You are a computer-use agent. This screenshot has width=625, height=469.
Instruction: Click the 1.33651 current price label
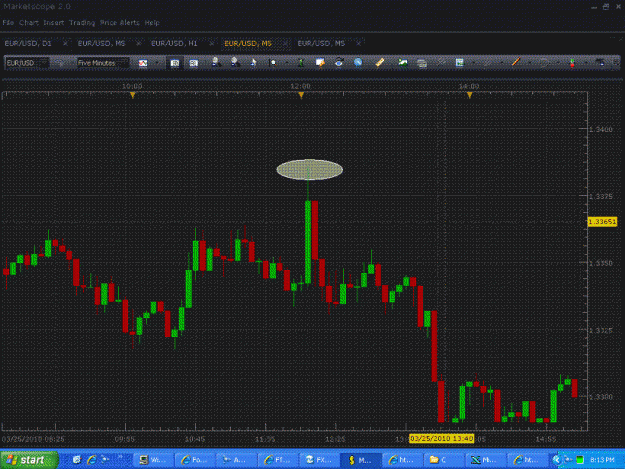click(x=602, y=222)
